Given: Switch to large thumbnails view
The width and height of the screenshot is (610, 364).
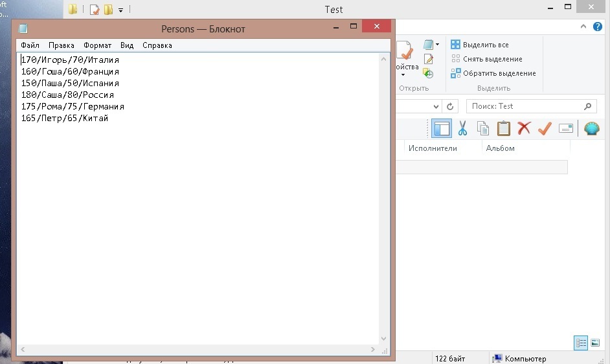Looking at the screenshot, I should point(596,343).
